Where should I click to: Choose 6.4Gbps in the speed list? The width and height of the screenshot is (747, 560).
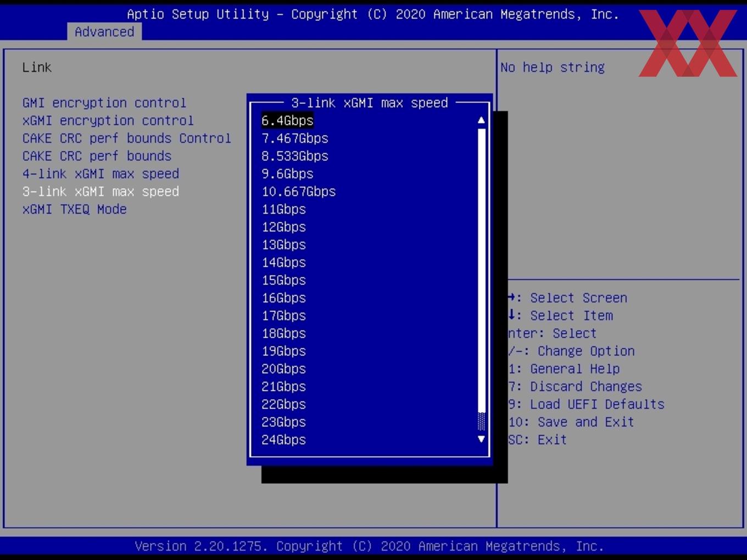click(x=287, y=120)
